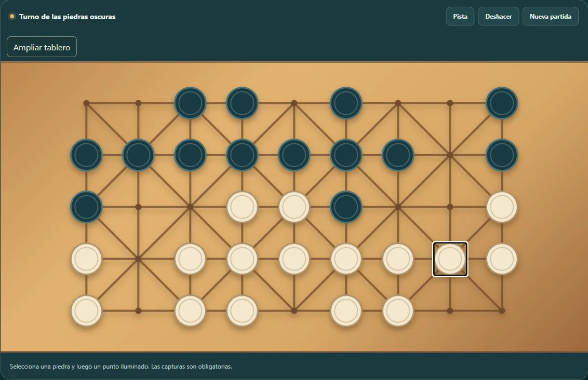Choose the empty point in top row, fifth column
588x380 pixels.
coord(294,103)
